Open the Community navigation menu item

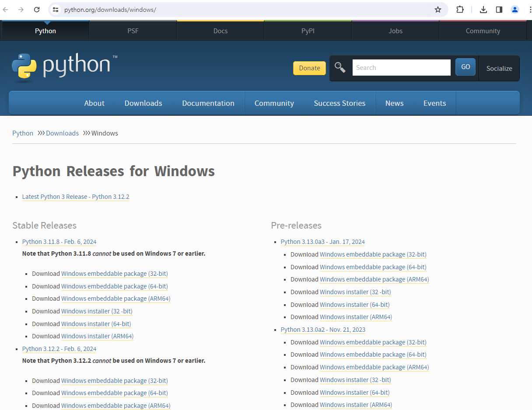click(274, 103)
